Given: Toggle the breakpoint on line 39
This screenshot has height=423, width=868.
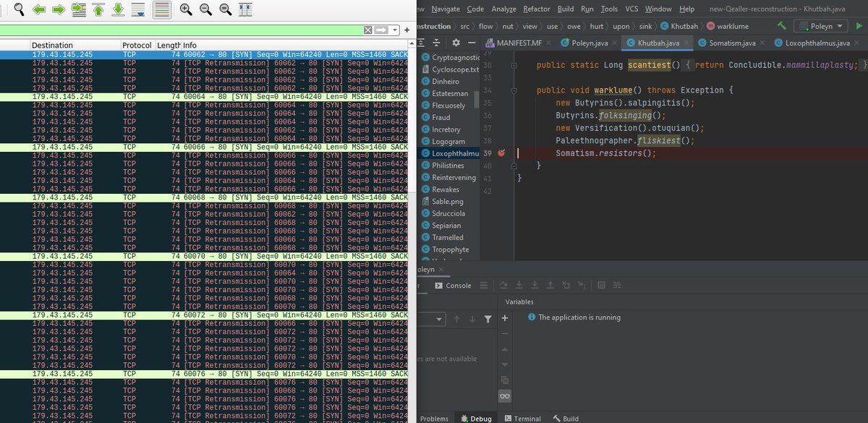Looking at the screenshot, I should tap(501, 153).
